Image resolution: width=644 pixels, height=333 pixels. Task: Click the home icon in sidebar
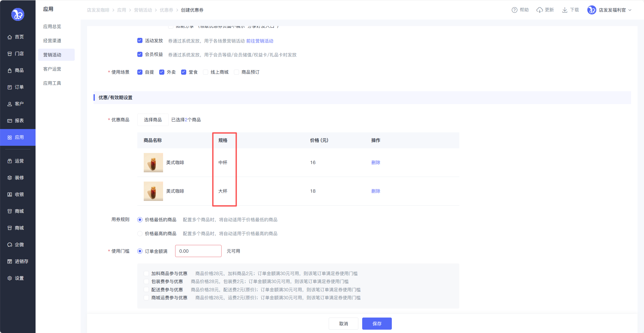pos(10,37)
